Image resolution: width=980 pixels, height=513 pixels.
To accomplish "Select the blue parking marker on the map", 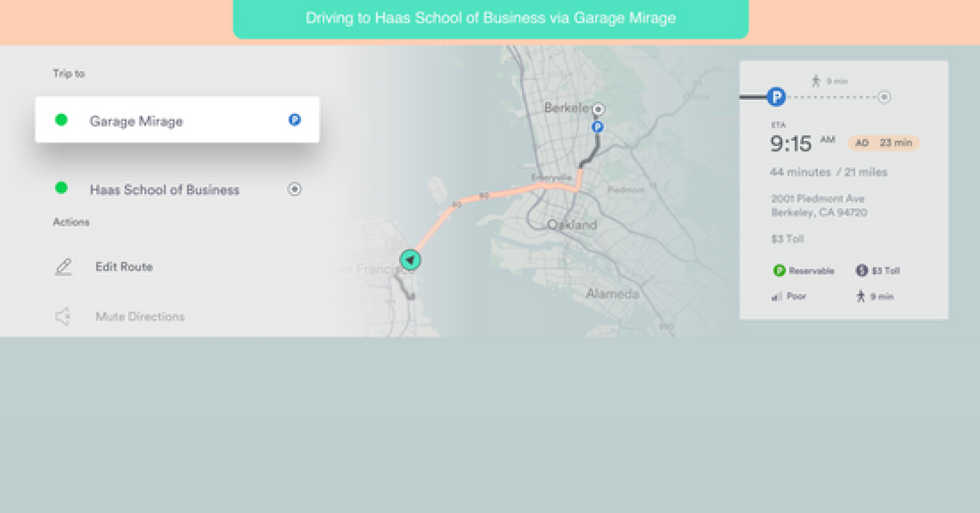I will [x=597, y=127].
